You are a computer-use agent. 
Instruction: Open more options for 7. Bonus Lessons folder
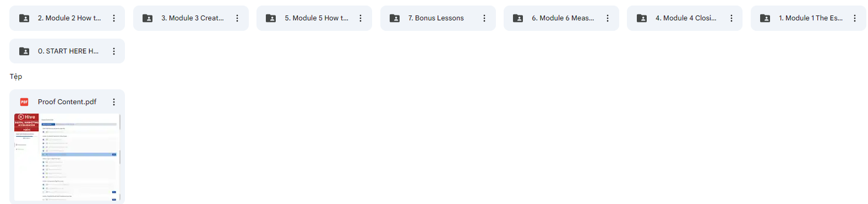(x=484, y=18)
